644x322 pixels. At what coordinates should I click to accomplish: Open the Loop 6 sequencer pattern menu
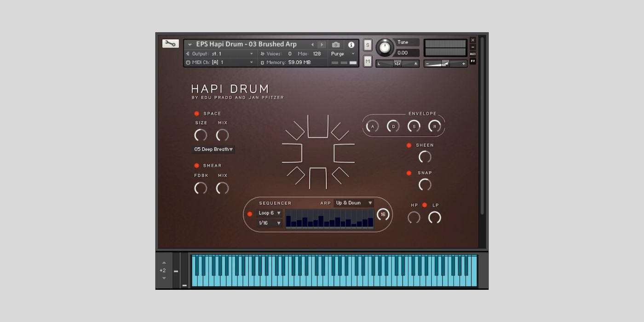(270, 213)
